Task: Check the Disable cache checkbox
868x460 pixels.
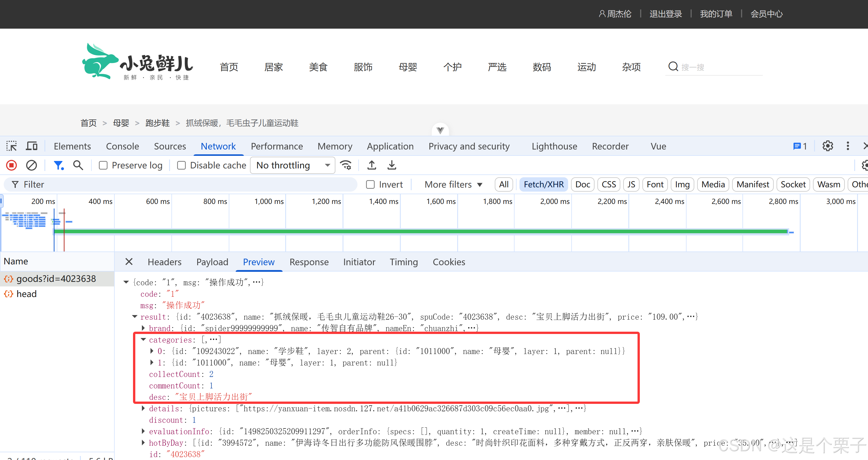Action: 181,165
